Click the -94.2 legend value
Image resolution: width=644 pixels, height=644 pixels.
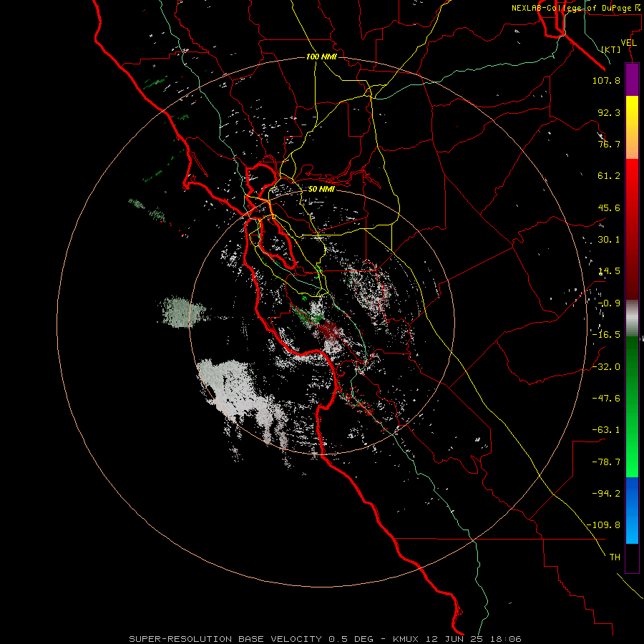[x=606, y=494]
